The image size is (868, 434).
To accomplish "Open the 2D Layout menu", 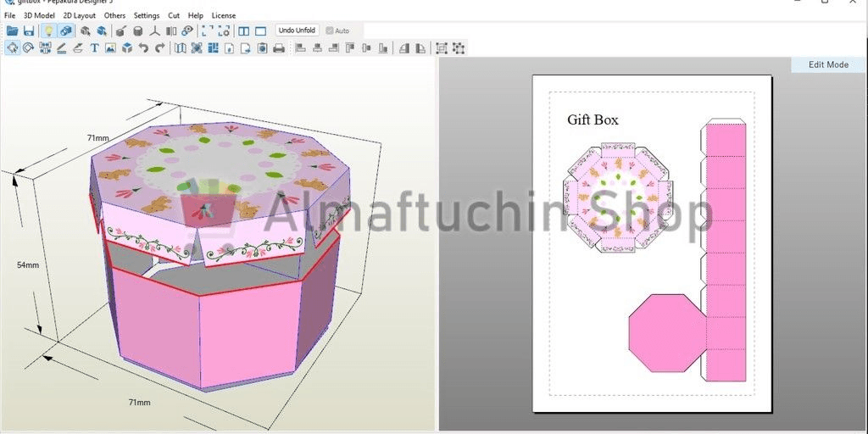I will coord(79,15).
